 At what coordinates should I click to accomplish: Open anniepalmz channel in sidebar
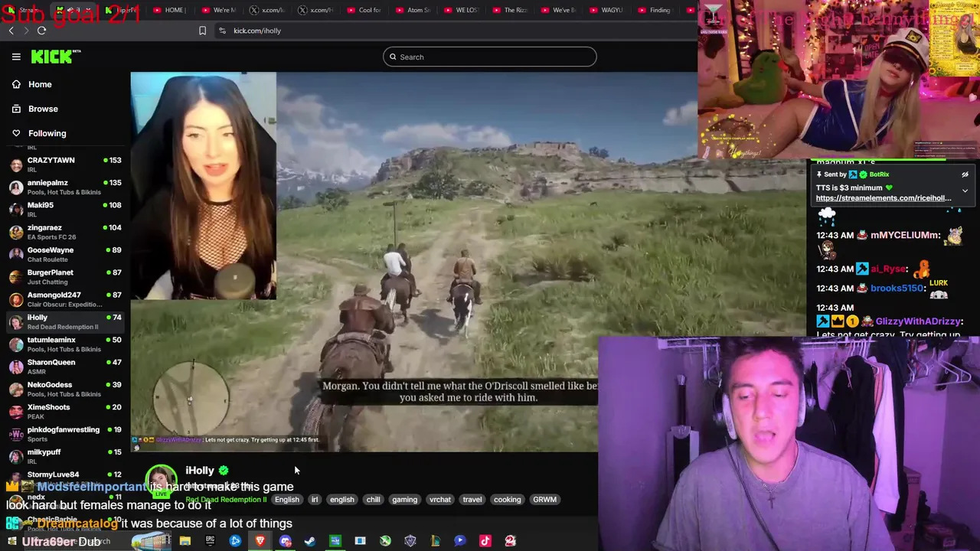click(65, 187)
